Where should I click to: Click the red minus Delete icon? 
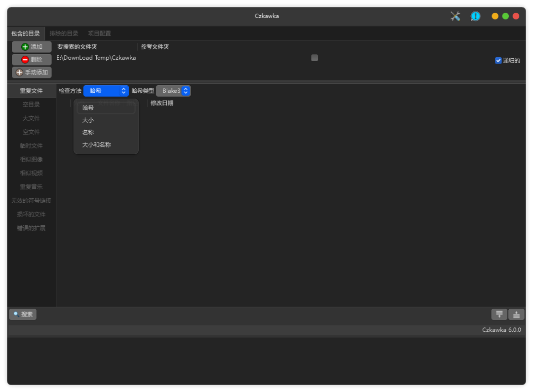(25, 60)
